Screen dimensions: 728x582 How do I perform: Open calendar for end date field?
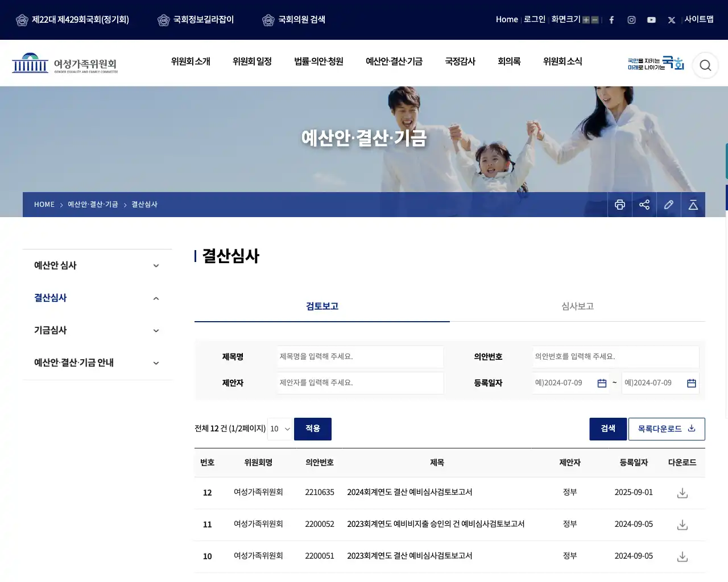[x=692, y=383]
